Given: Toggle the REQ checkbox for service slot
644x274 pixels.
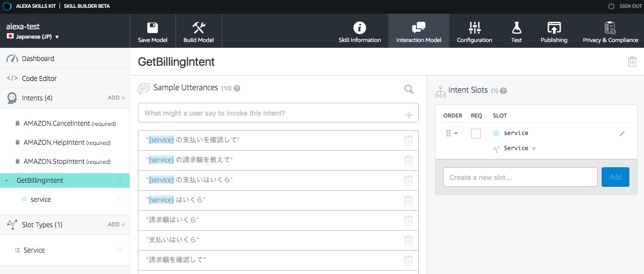Looking at the screenshot, I should [476, 134].
